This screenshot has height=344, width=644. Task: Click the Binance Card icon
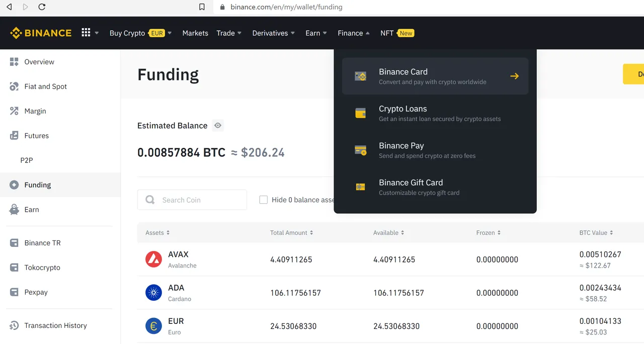pos(360,76)
